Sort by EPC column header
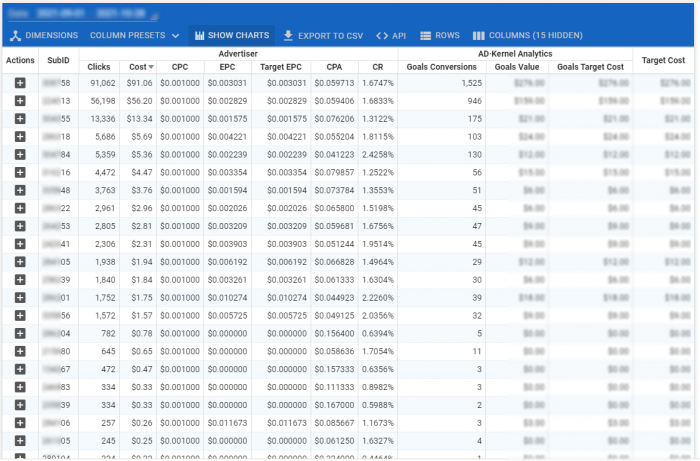The image size is (700, 461). pos(227,67)
